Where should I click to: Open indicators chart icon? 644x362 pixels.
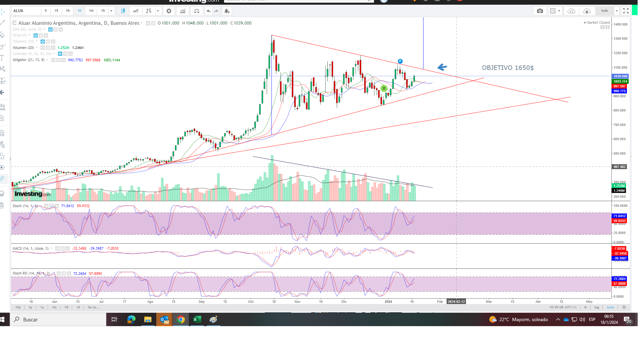click(x=182, y=11)
